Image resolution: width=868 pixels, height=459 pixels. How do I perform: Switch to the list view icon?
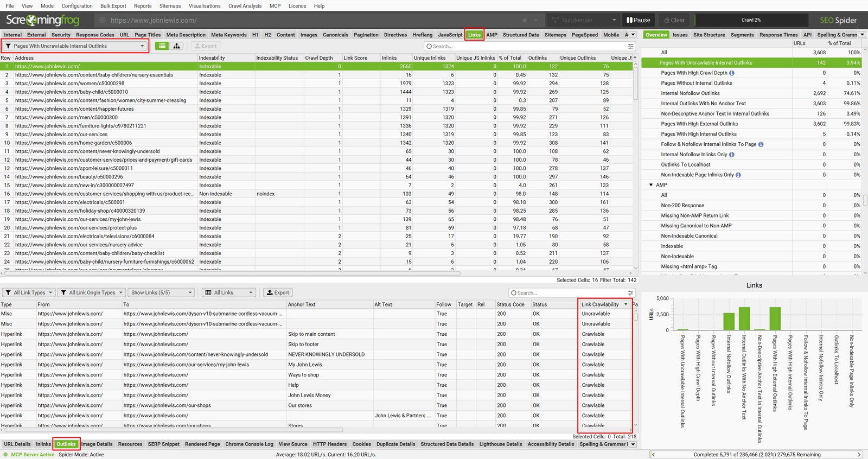(x=162, y=46)
